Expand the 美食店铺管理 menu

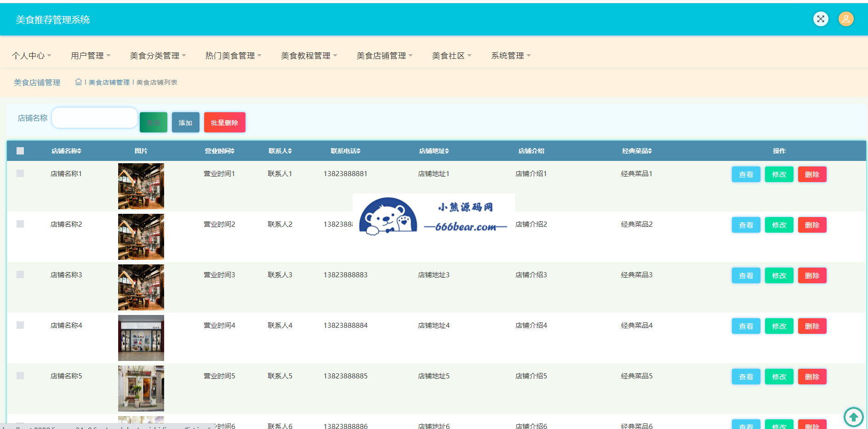384,56
